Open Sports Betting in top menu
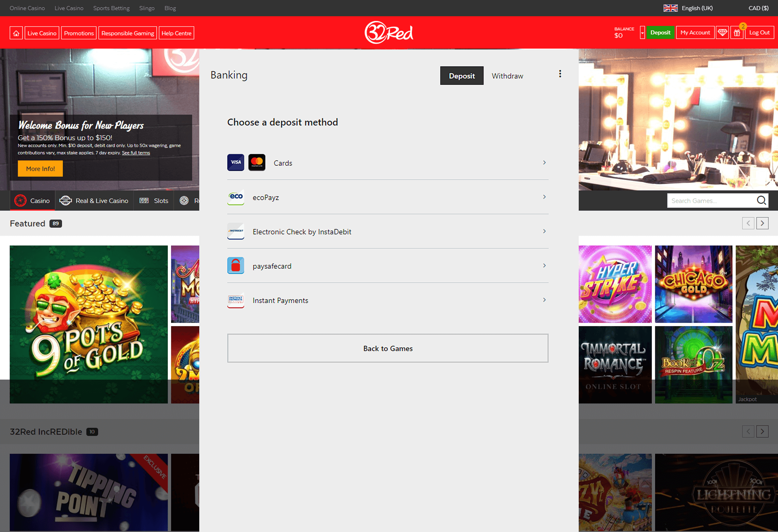778x532 pixels. click(x=111, y=8)
